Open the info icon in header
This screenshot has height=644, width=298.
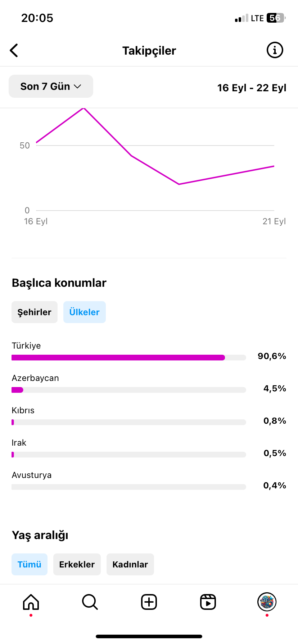(x=275, y=50)
